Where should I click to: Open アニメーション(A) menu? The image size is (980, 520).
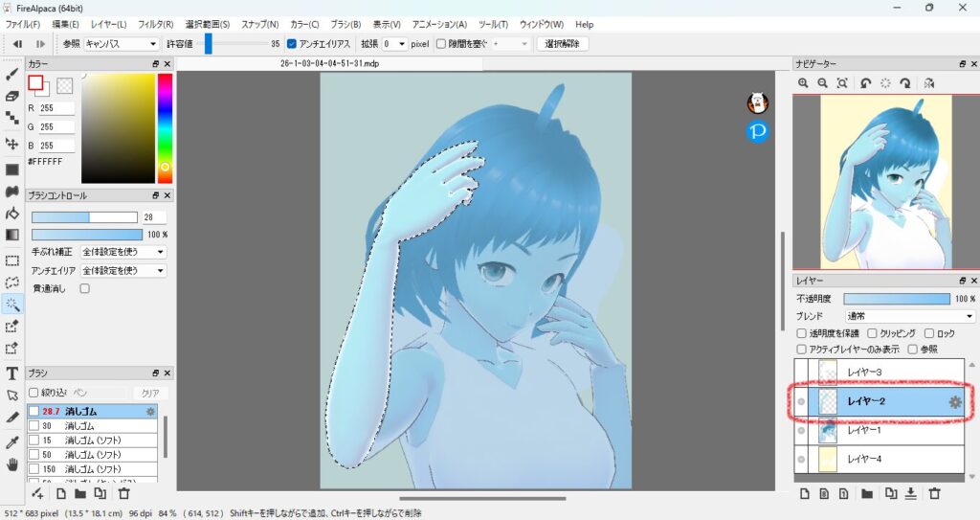click(x=439, y=24)
